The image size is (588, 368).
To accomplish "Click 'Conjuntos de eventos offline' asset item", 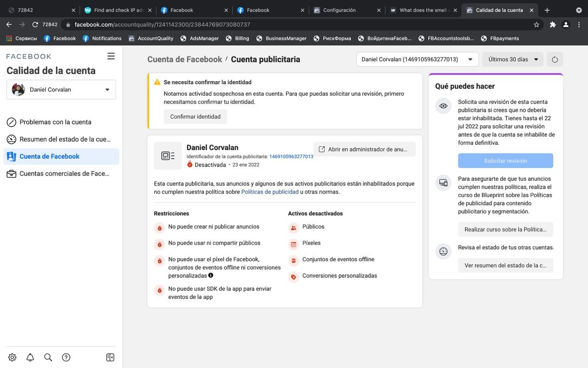I will click(338, 259).
